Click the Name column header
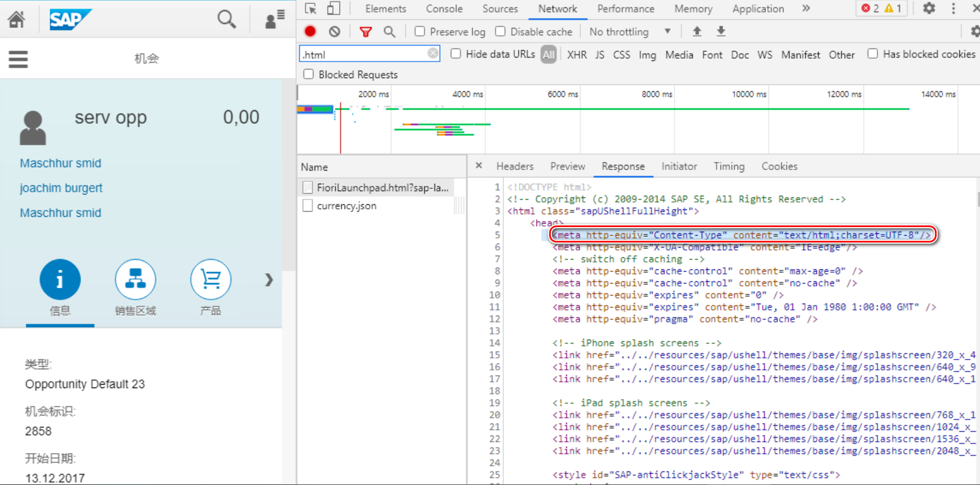This screenshot has height=485, width=980. click(382, 167)
